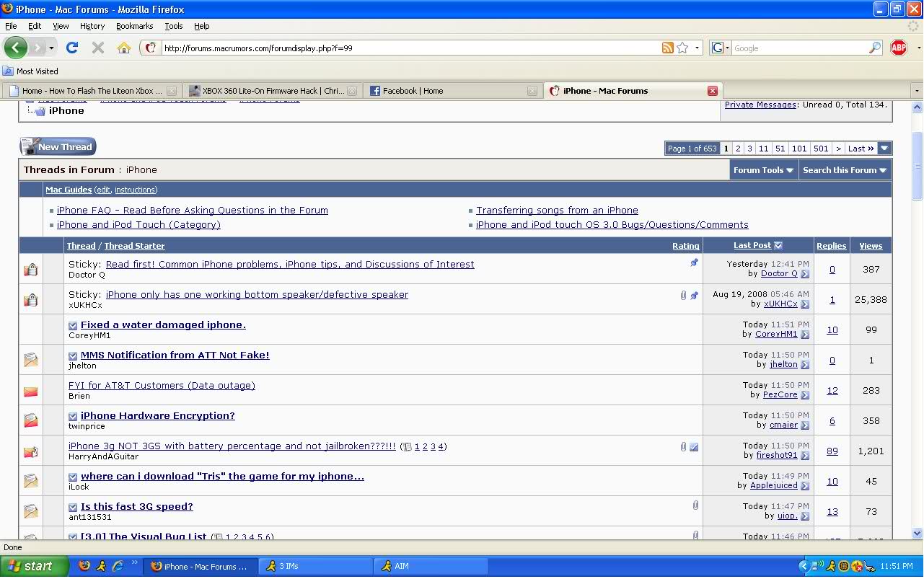The height and width of the screenshot is (579, 924).
Task: Open the Adblock Plus ABP icon
Action: pos(899,48)
